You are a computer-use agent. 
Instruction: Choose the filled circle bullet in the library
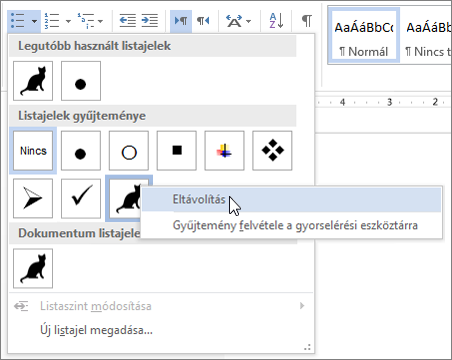pos(81,151)
